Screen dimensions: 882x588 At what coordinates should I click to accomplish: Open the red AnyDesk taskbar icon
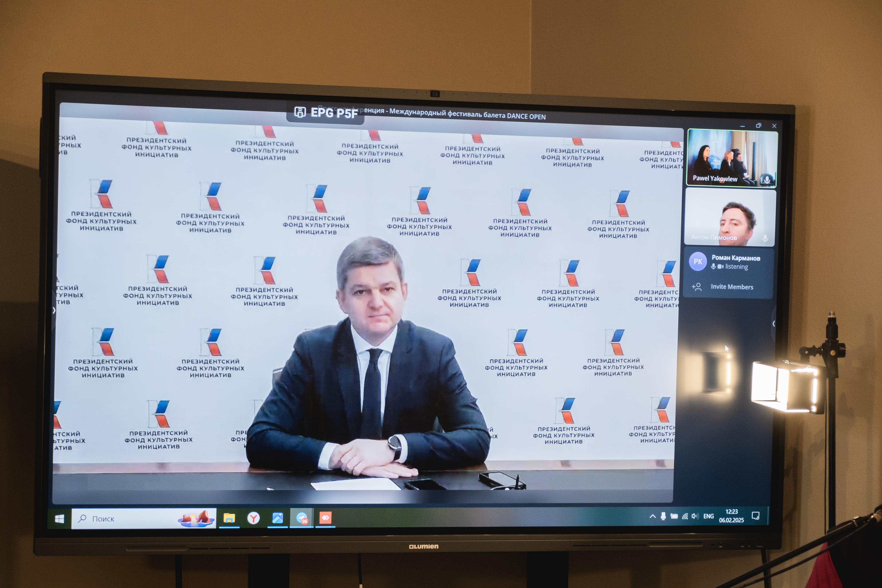click(x=325, y=518)
